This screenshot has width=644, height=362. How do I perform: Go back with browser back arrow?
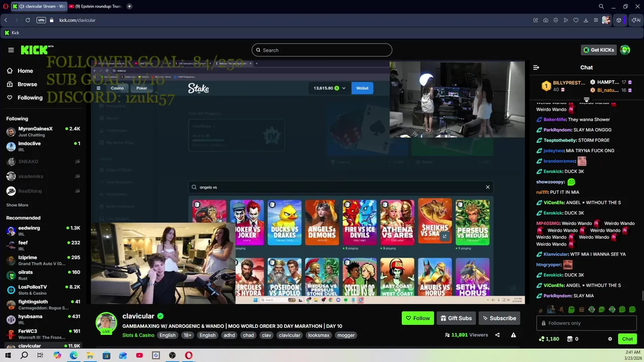(x=6, y=20)
